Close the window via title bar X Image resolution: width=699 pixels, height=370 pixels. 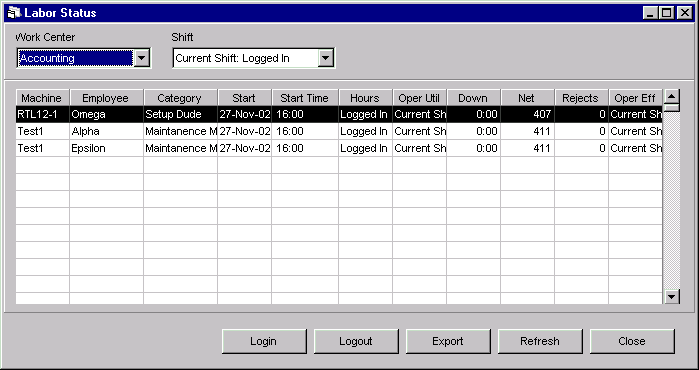click(684, 13)
